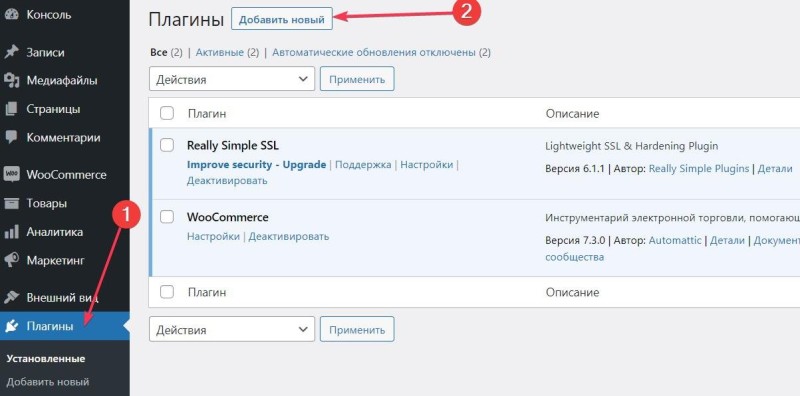The height and width of the screenshot is (396, 800).
Task: Open the top Действия bulk actions dropdown
Action: tap(232, 79)
